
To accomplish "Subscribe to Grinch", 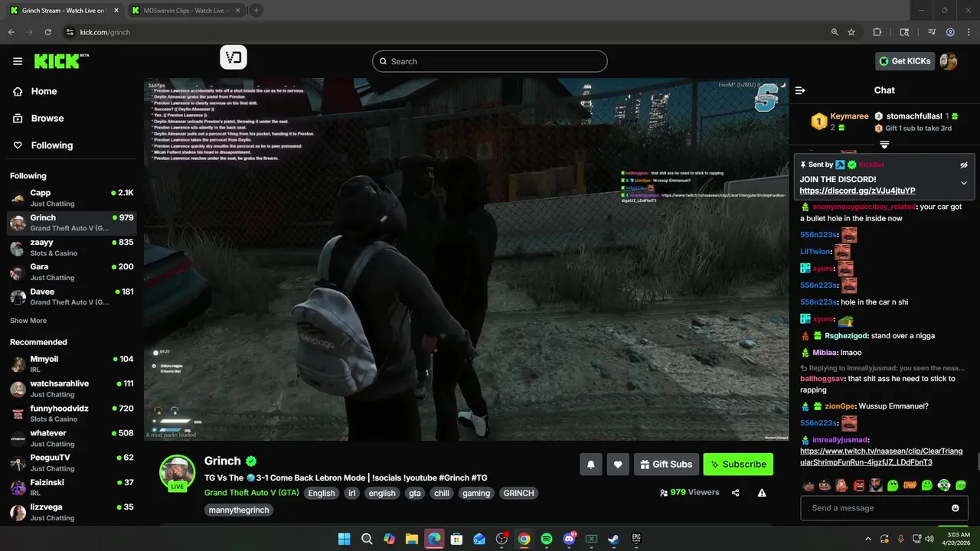I will coord(738,464).
